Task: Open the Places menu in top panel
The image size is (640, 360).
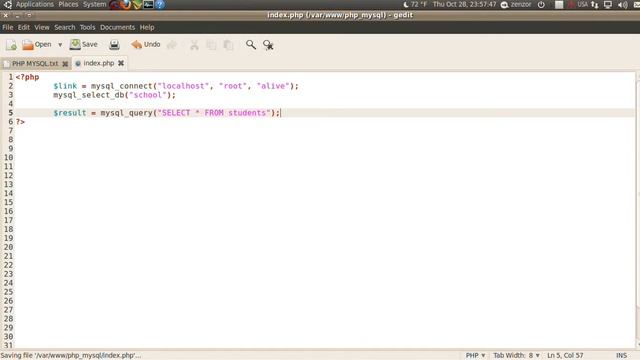Action: (68, 4)
